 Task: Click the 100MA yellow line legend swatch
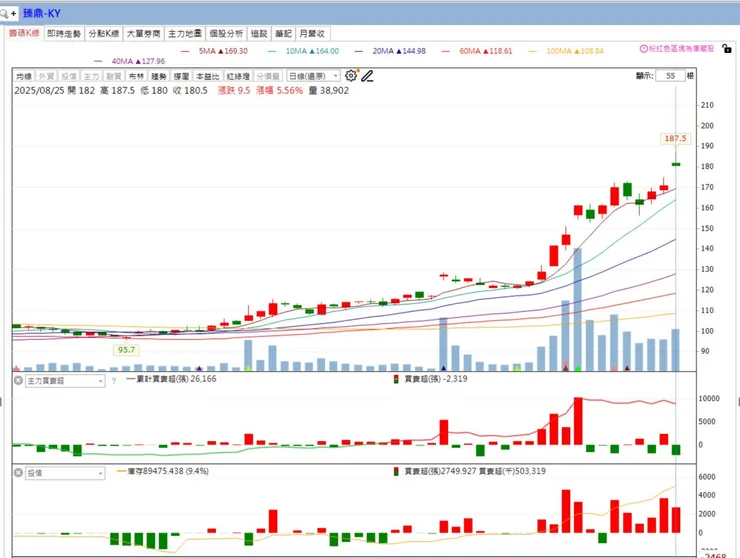click(533, 51)
